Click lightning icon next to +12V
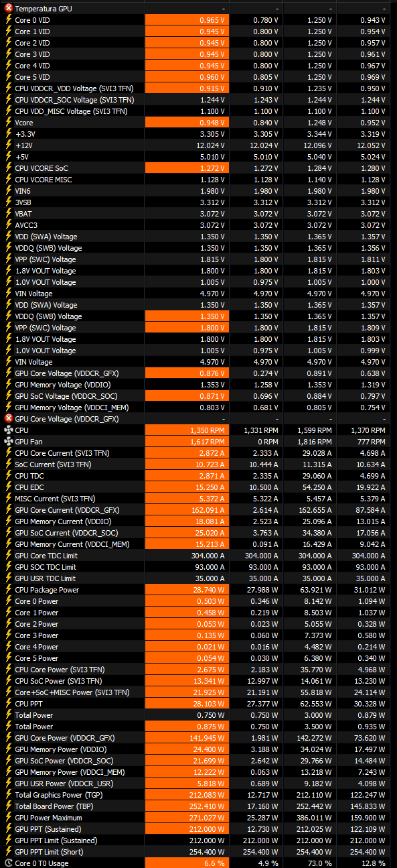This screenshot has height=868, width=397. point(9,145)
